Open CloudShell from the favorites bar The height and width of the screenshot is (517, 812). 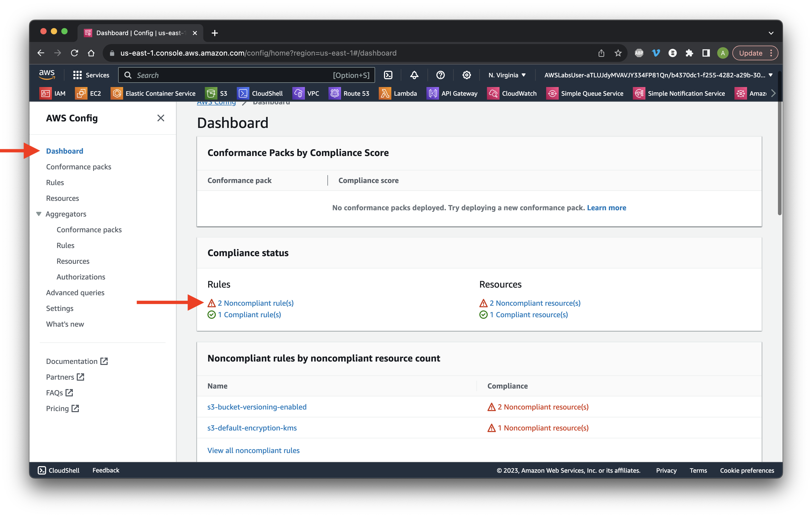tap(260, 94)
